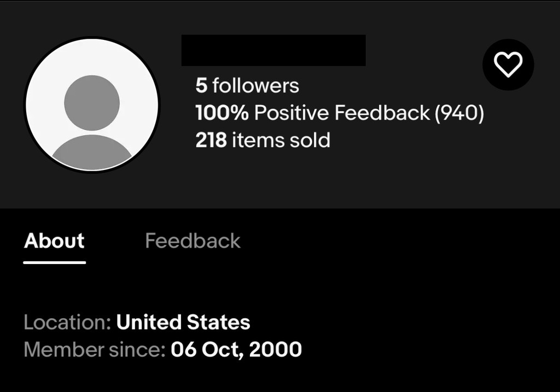View the 5 followers count
560x392 pixels.
[247, 85]
